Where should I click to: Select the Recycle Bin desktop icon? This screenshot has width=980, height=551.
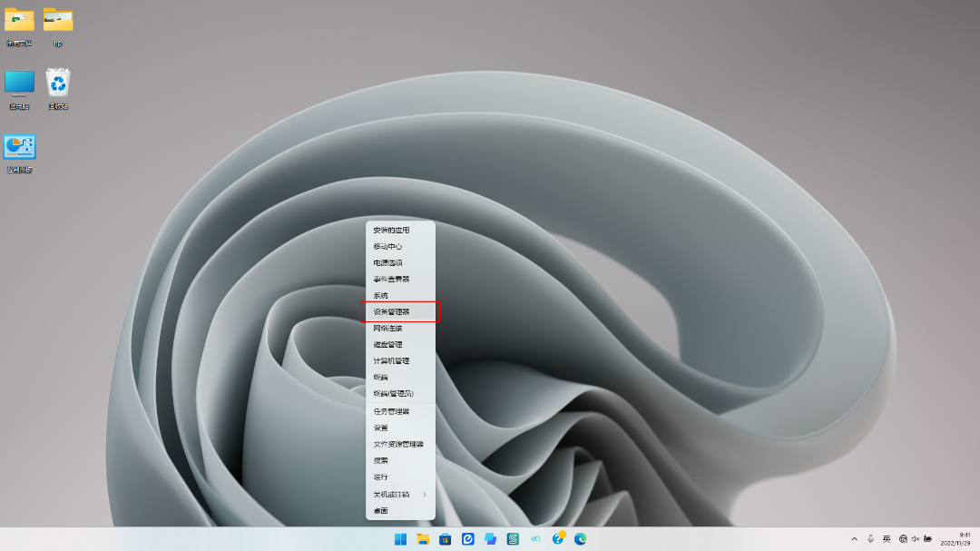(58, 90)
